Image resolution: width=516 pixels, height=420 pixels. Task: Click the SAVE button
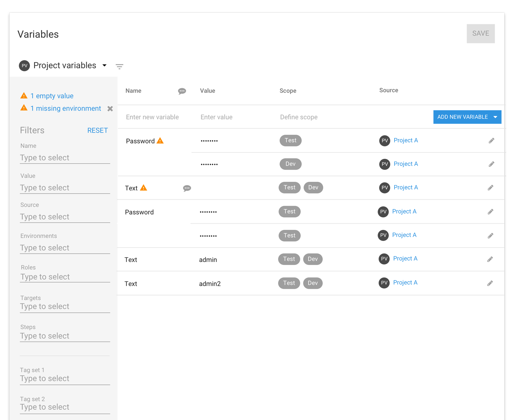point(480,33)
